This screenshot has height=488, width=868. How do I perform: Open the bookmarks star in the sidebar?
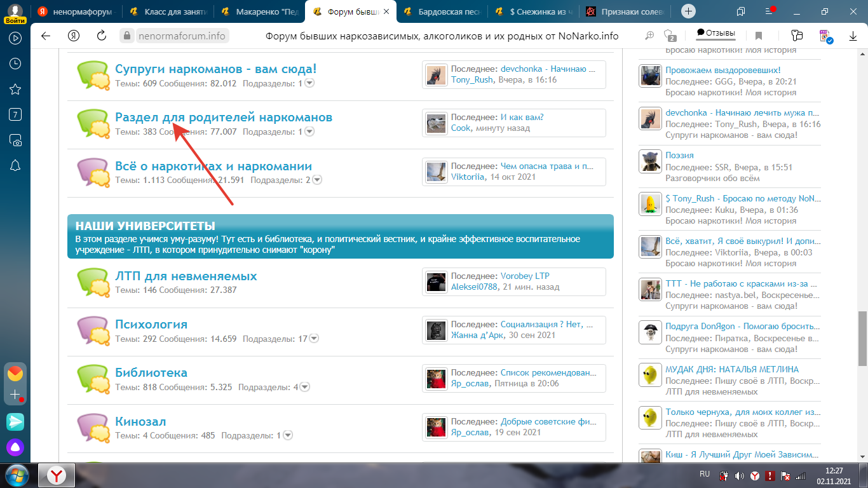point(15,89)
